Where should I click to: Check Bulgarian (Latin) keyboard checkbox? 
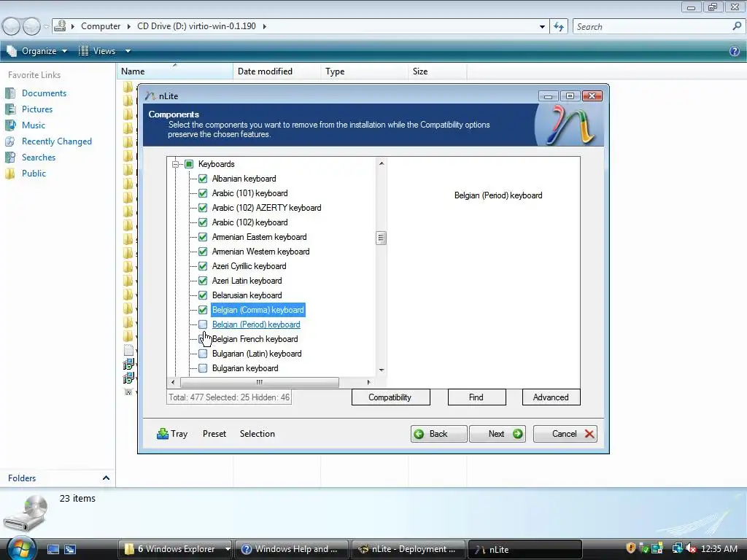coord(203,354)
